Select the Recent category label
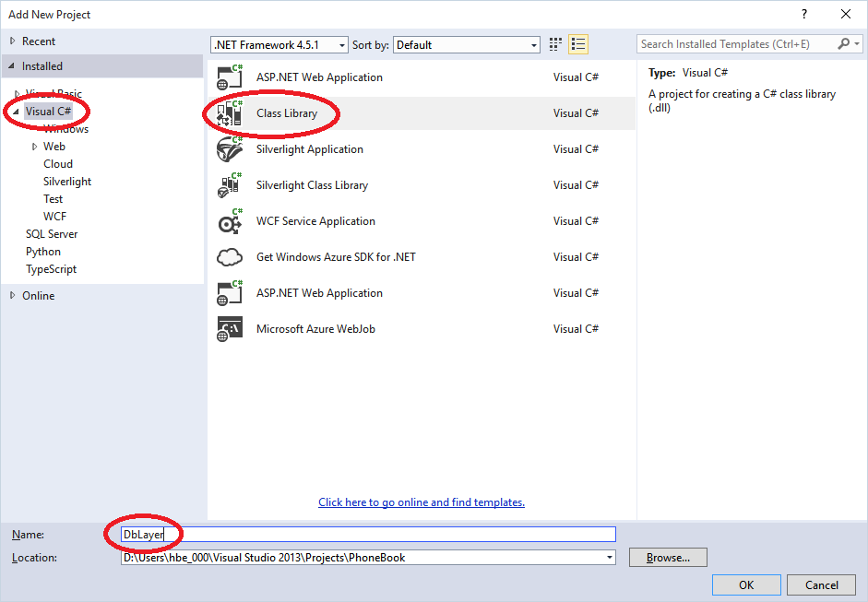 [x=39, y=41]
